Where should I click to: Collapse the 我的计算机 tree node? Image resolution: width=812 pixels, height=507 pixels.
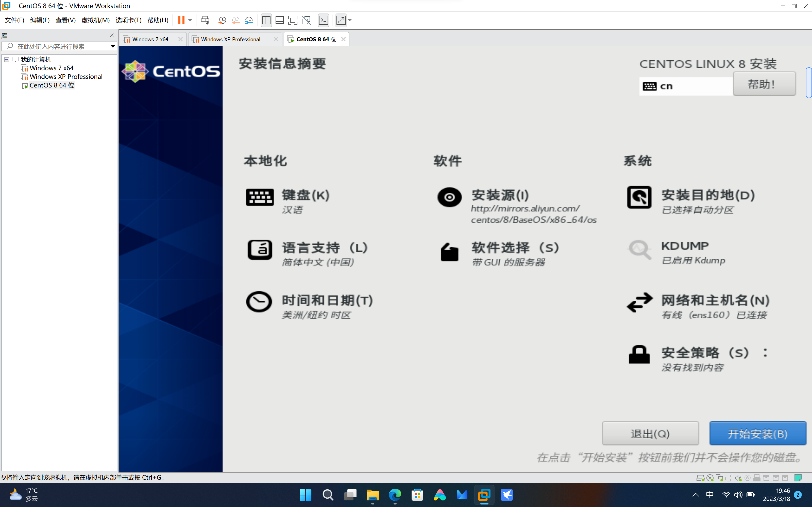[7, 59]
